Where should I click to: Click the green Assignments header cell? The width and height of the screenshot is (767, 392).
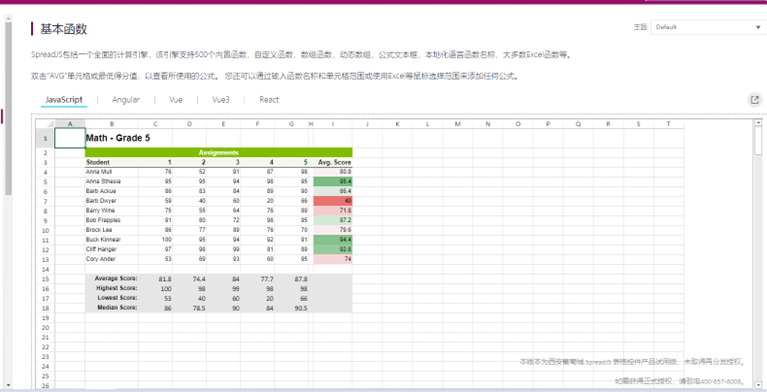pos(219,153)
